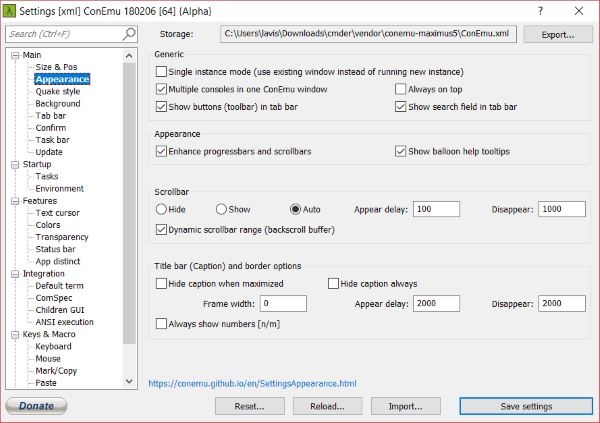Collapse the Keys & Macro tree node
This screenshot has width=600, height=423.
[x=15, y=335]
